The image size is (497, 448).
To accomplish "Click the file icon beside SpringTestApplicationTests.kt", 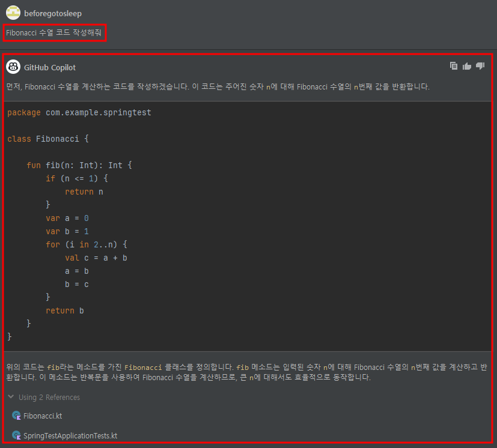I will click(16, 435).
